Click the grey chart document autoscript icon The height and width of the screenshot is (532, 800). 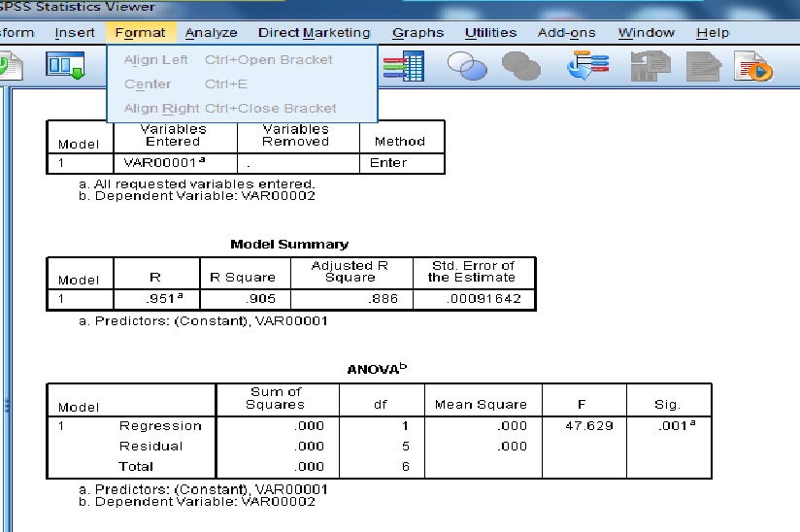[650, 66]
